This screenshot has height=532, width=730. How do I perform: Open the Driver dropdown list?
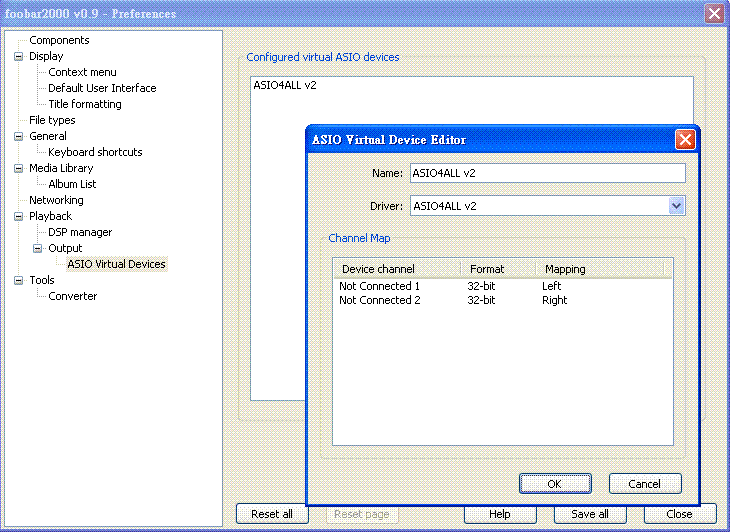point(676,206)
